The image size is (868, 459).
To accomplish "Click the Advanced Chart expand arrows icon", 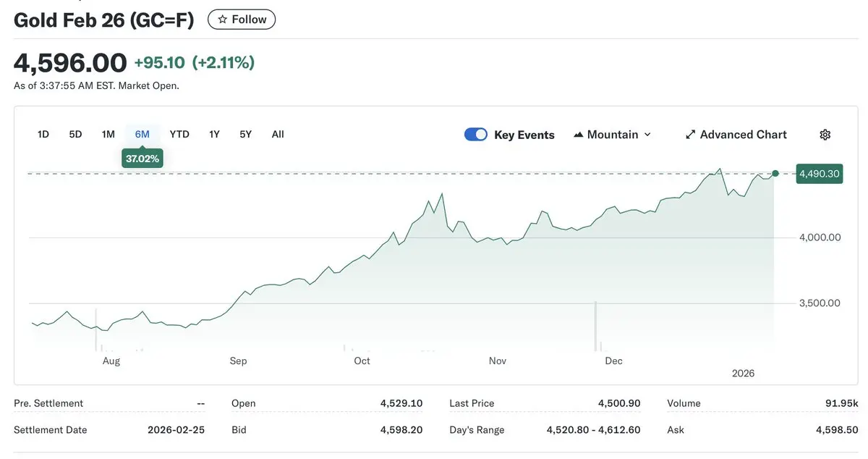I will (690, 135).
